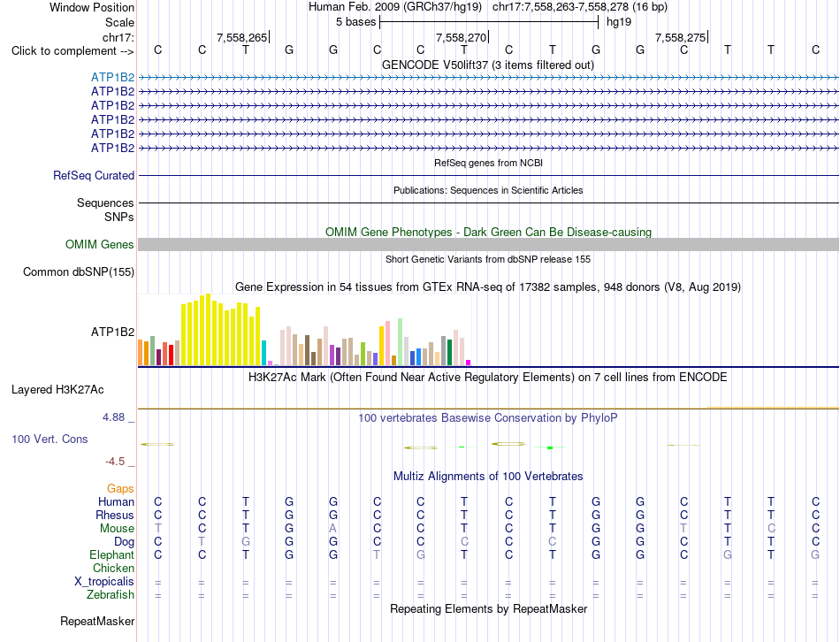
Task: Click the OMIM Genes track label
Action: click(100, 244)
